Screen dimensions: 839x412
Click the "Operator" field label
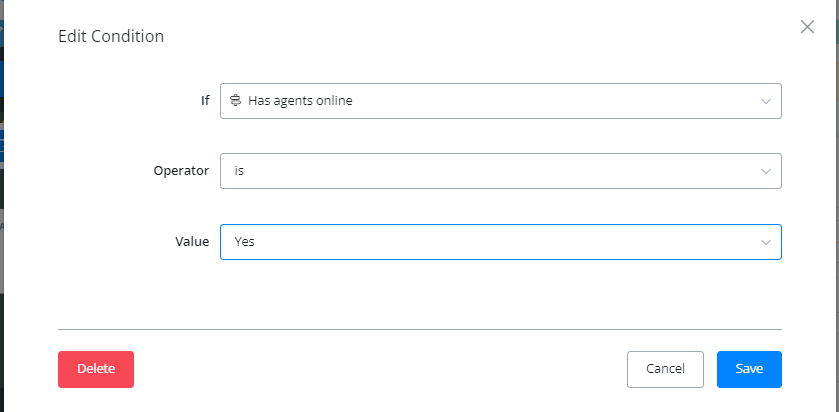pyautogui.click(x=180, y=171)
